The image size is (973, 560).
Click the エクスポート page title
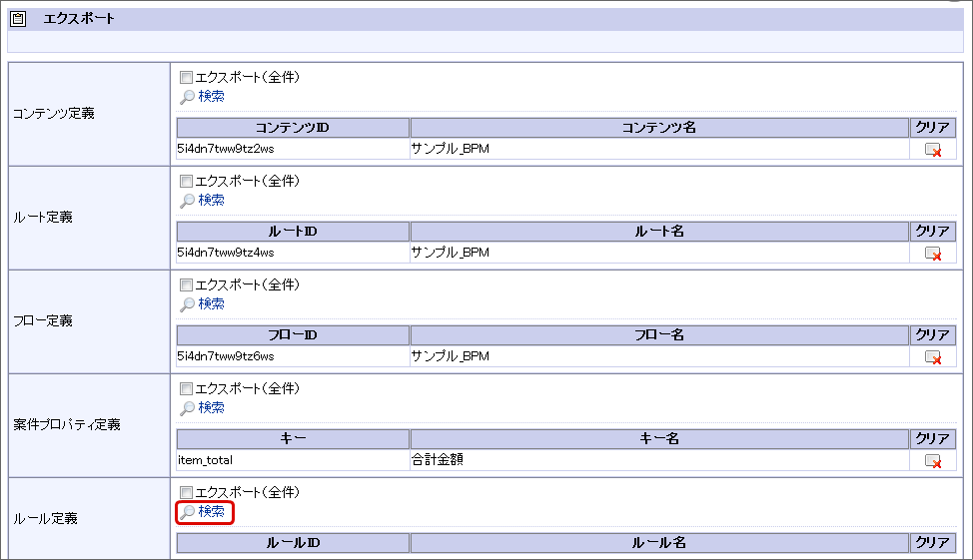coord(79,19)
